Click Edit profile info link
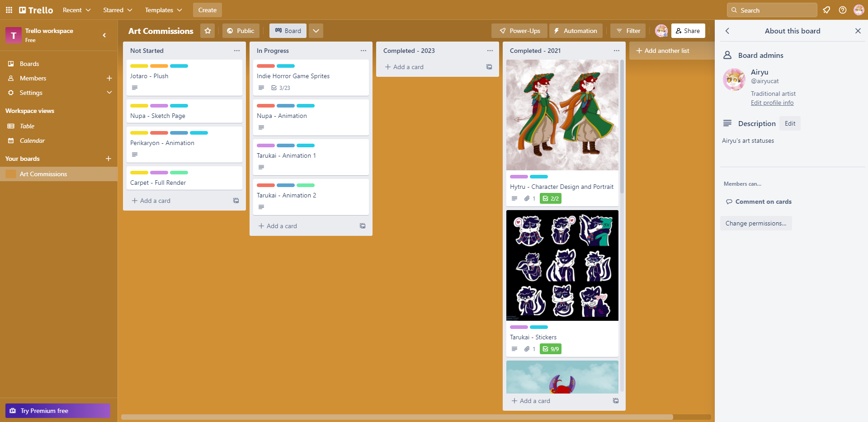The height and width of the screenshot is (422, 868). click(x=772, y=103)
